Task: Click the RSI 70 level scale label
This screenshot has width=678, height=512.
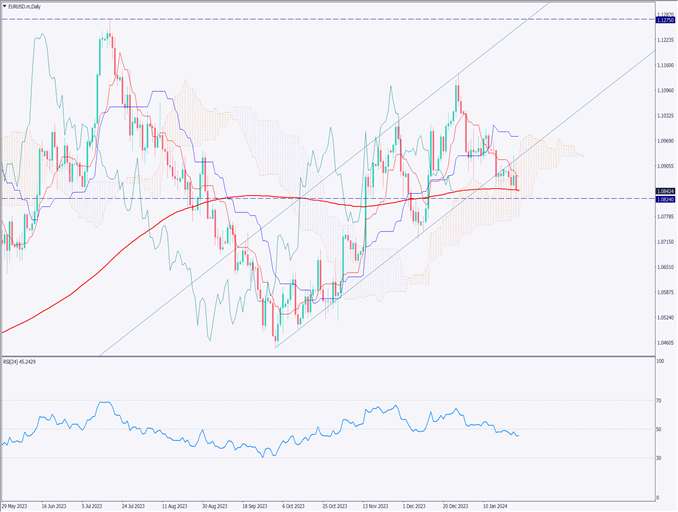Action: coord(659,400)
